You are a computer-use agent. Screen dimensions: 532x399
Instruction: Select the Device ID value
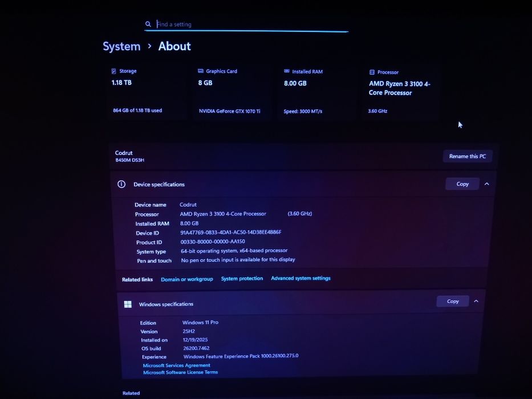(231, 233)
